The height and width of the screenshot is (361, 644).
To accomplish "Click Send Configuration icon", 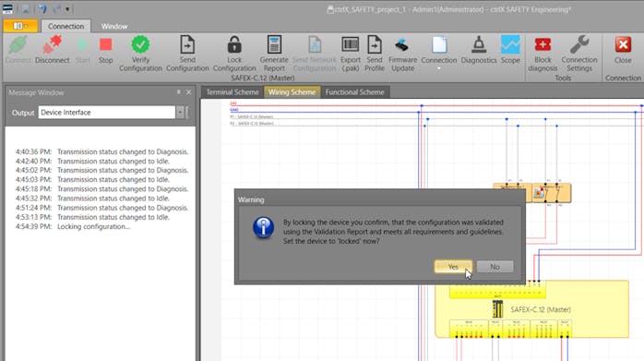I will click(187, 44).
